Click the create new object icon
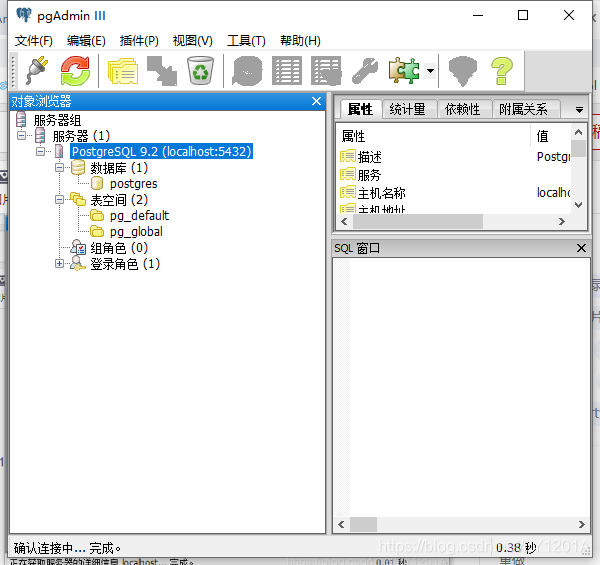The height and width of the screenshot is (565, 600). pyautogui.click(x=162, y=71)
